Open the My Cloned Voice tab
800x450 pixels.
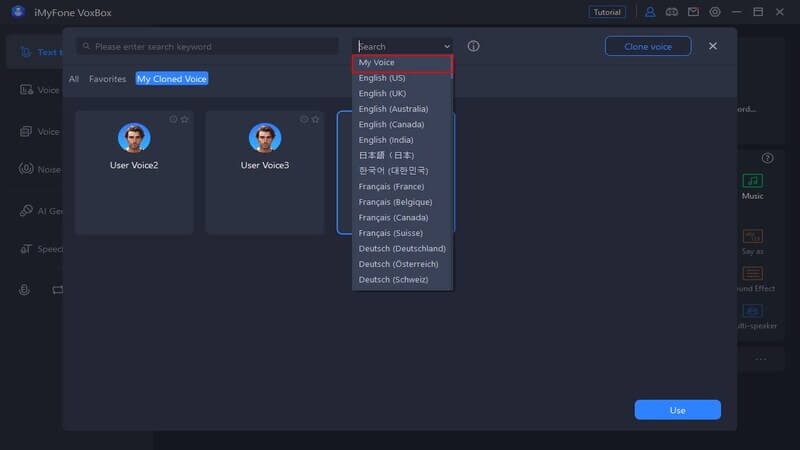click(172, 79)
